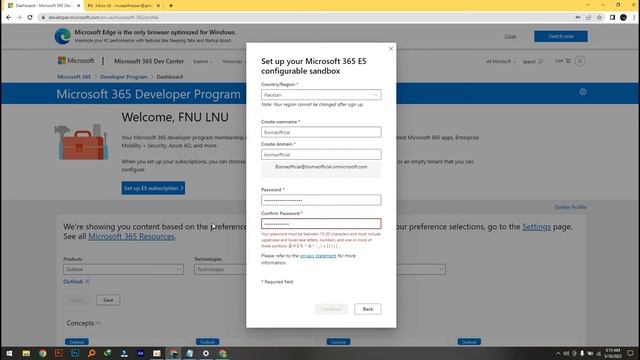This screenshot has height=360, width=640.
Task: Click into the Confirm Password field
Action: point(321,224)
